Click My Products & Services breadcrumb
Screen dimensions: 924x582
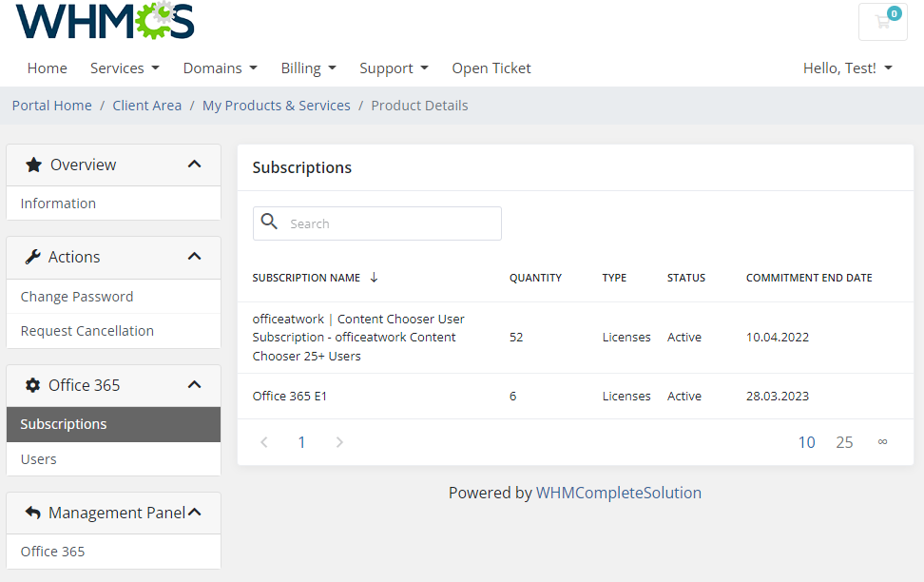(x=277, y=106)
